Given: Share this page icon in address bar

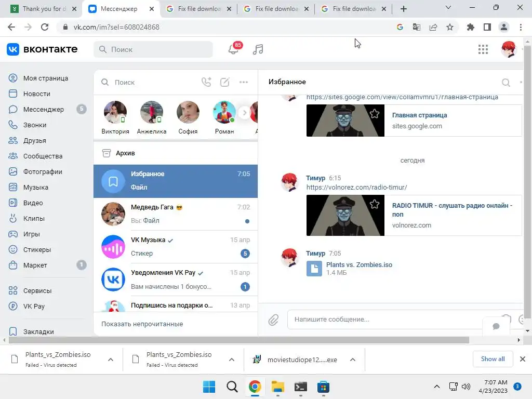Looking at the screenshot, I should click(433, 27).
